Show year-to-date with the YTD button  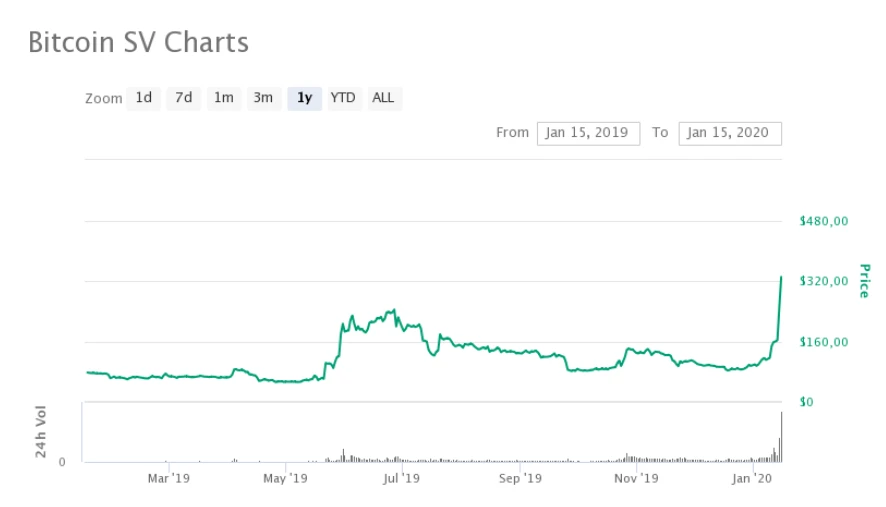pos(343,98)
